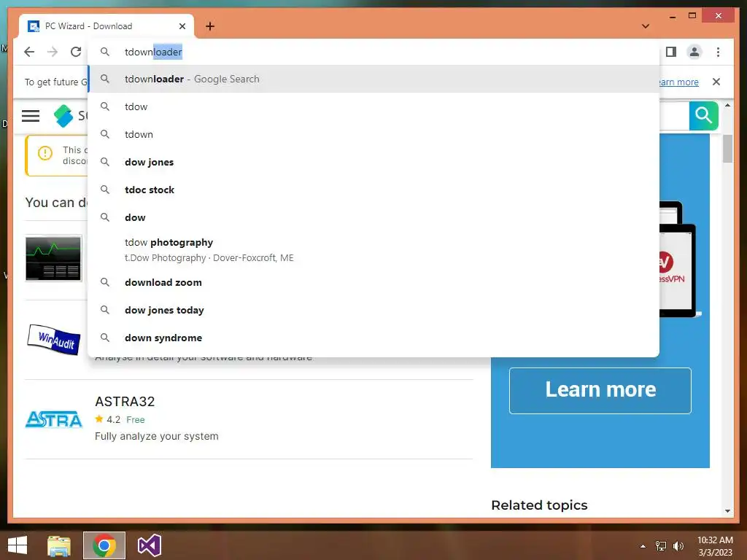This screenshot has width=747, height=560.
Task: Open File Explorer from the taskbar
Action: click(59, 545)
